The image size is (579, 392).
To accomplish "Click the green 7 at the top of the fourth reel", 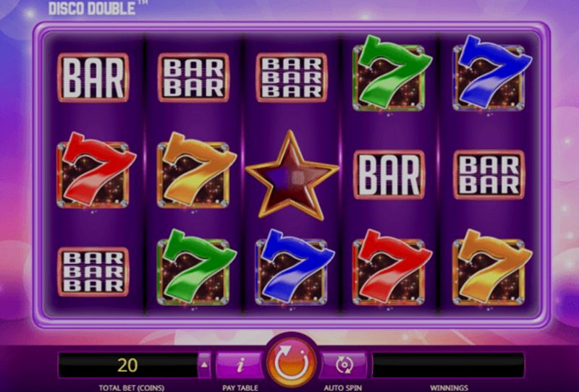I will click(x=391, y=73).
